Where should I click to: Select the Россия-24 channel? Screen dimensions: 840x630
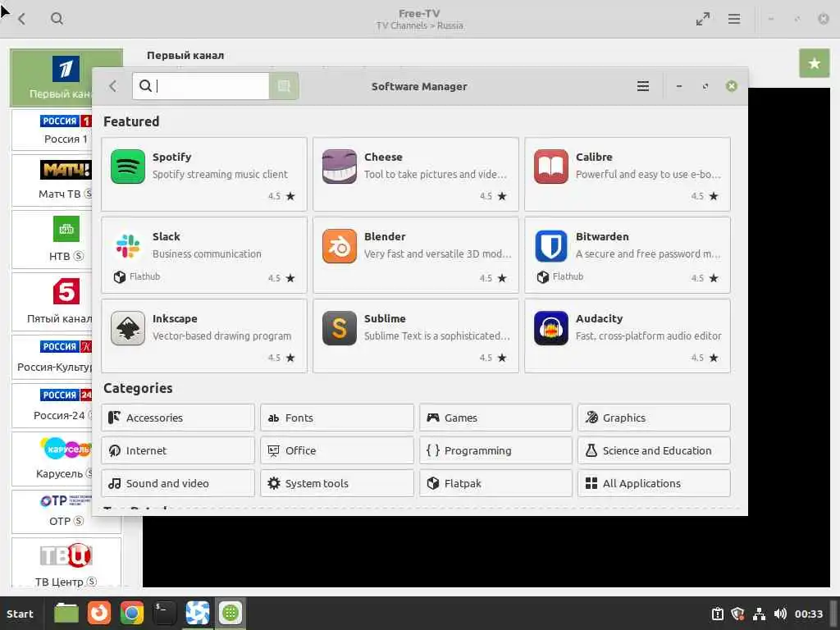coord(52,405)
